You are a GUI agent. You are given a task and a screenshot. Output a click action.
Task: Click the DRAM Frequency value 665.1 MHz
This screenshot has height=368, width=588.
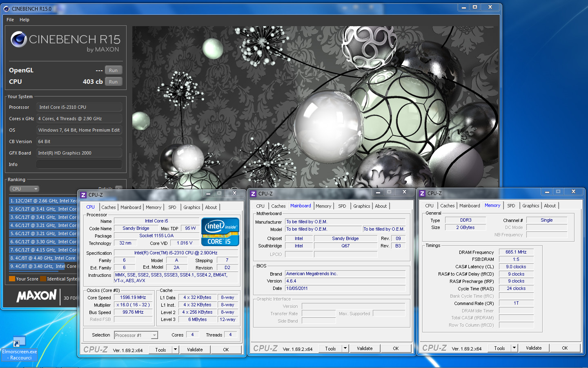click(x=516, y=252)
